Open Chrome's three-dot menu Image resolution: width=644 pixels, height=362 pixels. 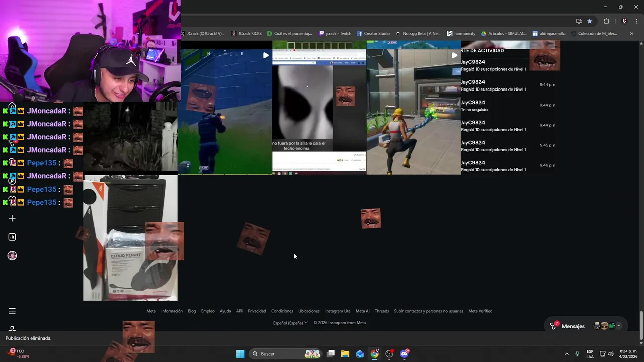[636, 21]
